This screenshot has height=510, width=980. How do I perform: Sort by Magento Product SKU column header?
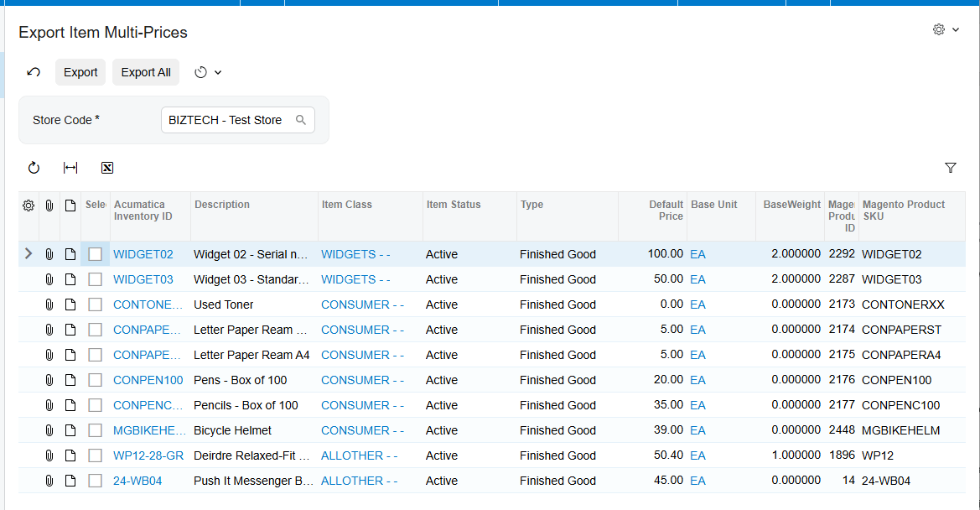911,216
